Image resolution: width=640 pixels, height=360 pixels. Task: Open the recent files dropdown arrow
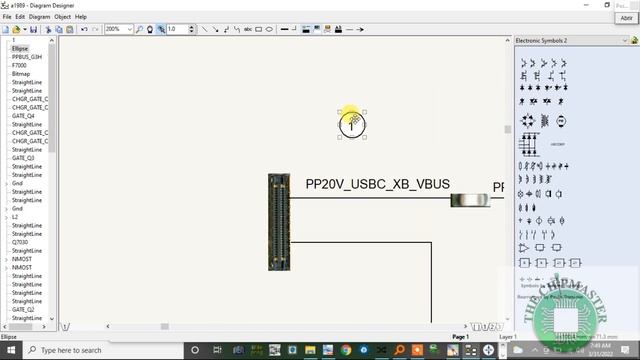point(24,29)
